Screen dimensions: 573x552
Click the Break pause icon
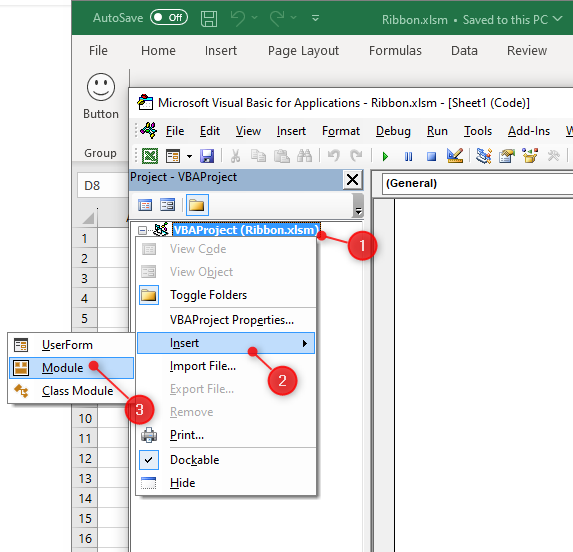(x=408, y=157)
